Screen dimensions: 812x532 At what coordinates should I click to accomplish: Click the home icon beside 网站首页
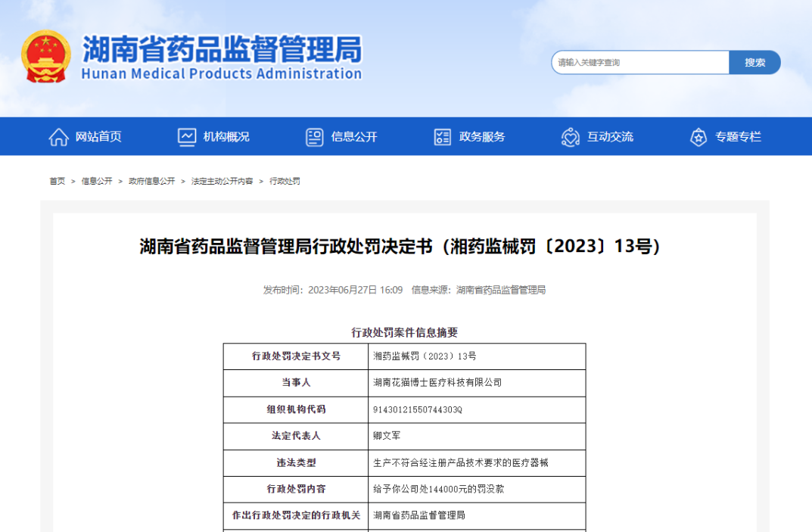point(58,137)
